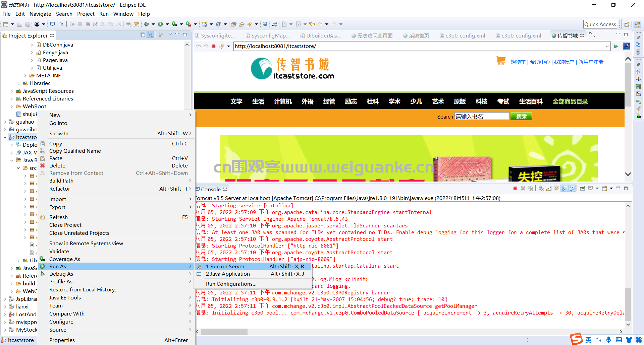Click the Console vertical scrollbar thumb
The width and height of the screenshot is (644, 345).
(628, 304)
